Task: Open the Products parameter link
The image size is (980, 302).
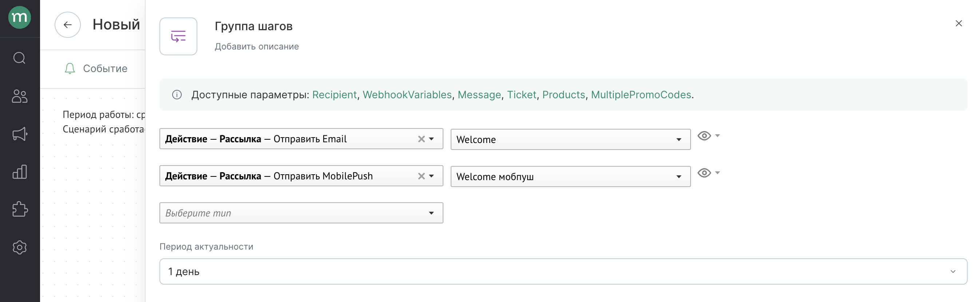Action: point(564,95)
